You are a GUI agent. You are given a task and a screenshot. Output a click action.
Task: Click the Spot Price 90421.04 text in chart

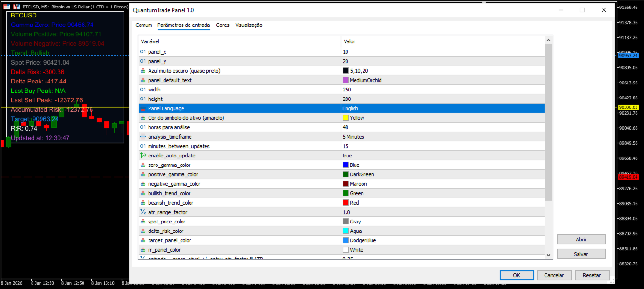[40, 62]
